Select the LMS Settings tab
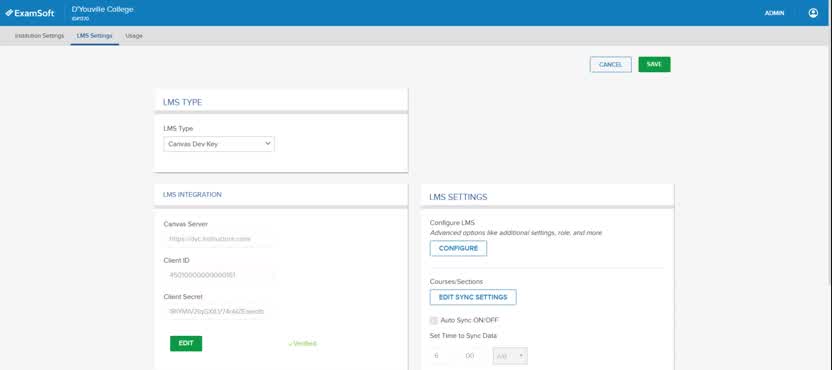Viewport: 832px width, 370px height. coord(94,36)
